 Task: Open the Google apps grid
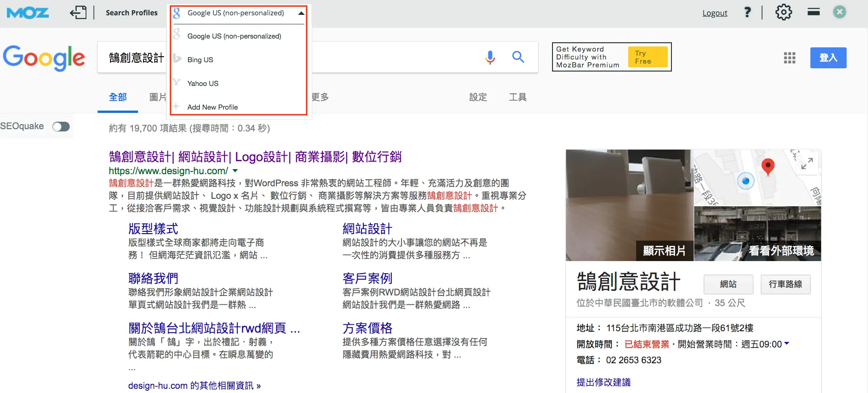tap(789, 58)
